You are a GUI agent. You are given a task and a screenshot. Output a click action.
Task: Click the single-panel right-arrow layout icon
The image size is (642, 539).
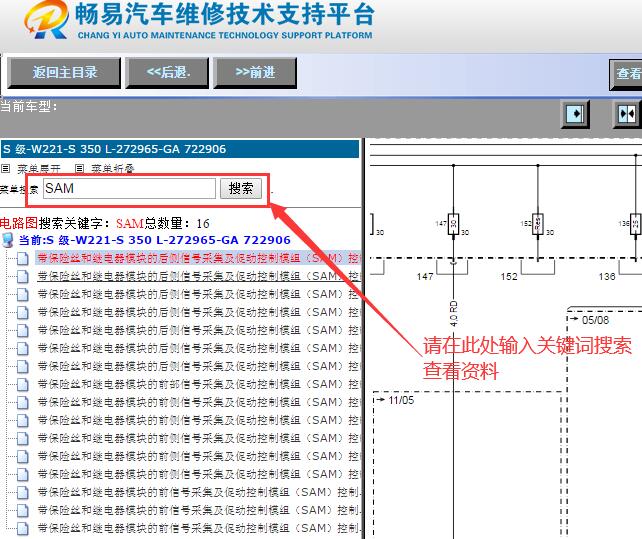click(x=575, y=113)
